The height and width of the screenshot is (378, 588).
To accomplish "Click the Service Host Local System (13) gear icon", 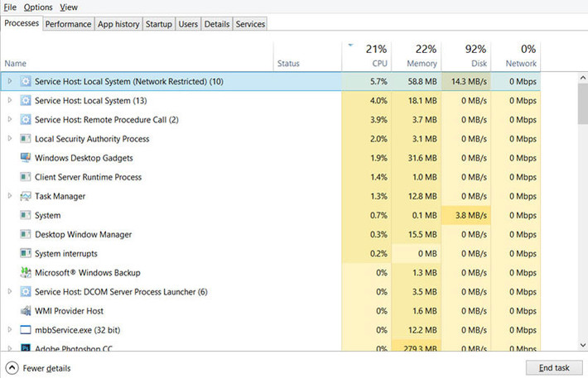I will click(x=26, y=100).
